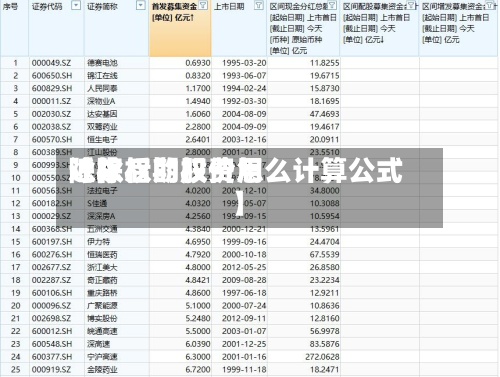Select stock code 000919.SZ
The height and width of the screenshot is (377, 500).
point(51,369)
